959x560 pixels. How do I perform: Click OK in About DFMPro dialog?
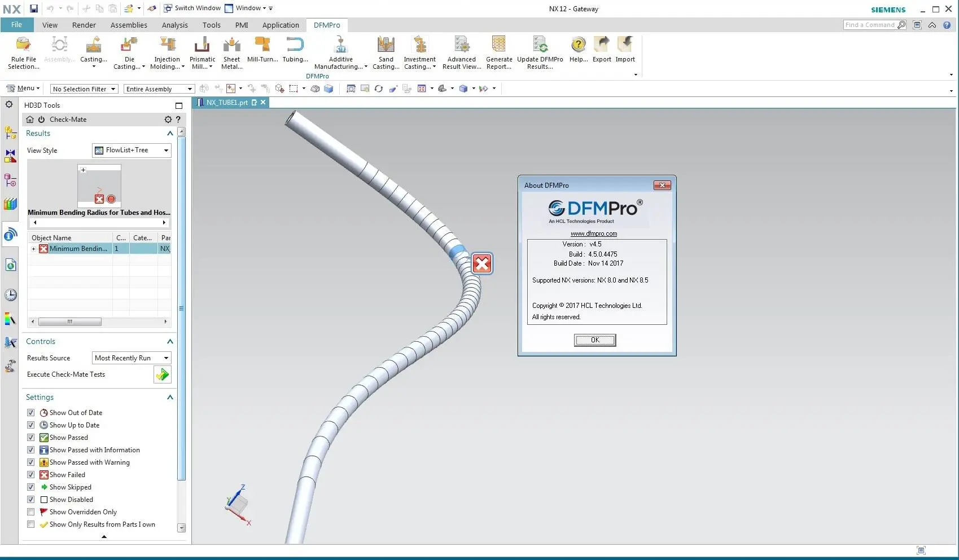click(x=595, y=340)
